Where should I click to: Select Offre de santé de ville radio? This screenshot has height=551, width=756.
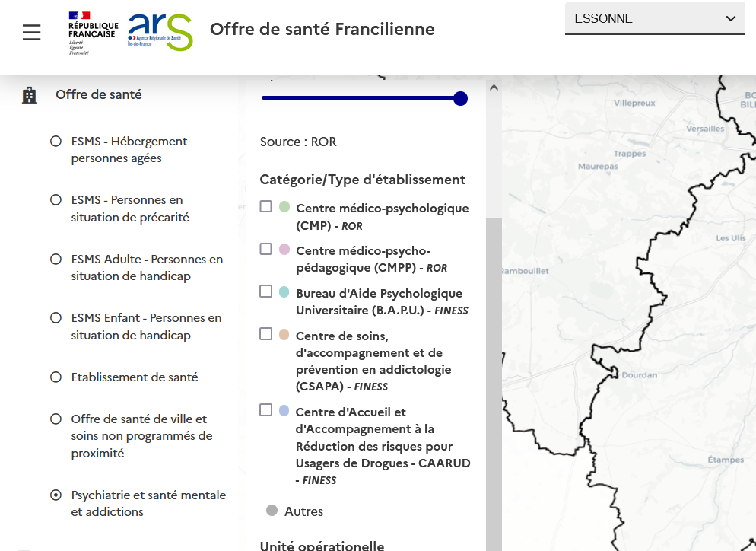56,419
